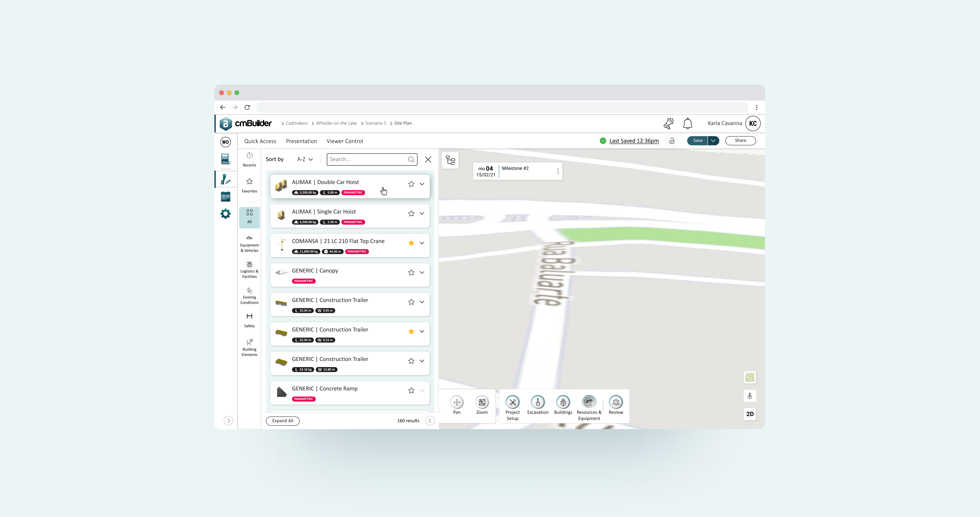Open the A-Z sort dropdown

304,159
